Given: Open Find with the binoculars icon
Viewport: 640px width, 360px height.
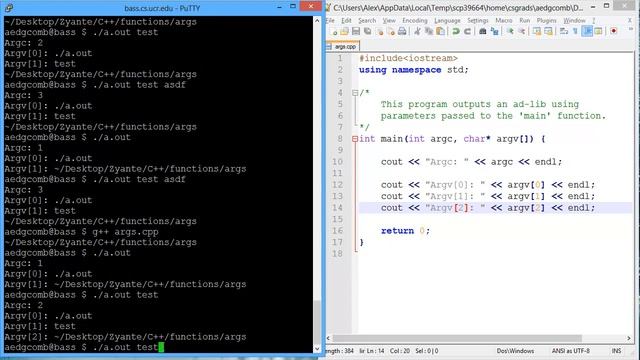Looking at the screenshot, I should [482, 31].
